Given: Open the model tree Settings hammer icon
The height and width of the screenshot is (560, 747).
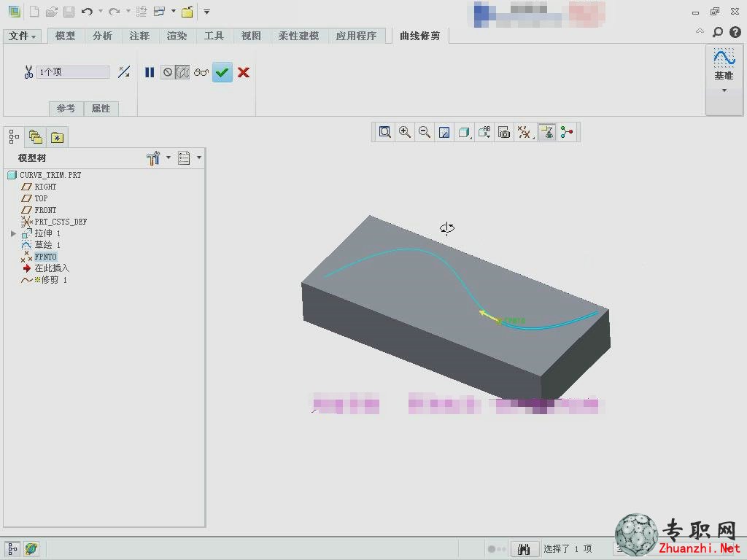Looking at the screenshot, I should pyautogui.click(x=153, y=157).
